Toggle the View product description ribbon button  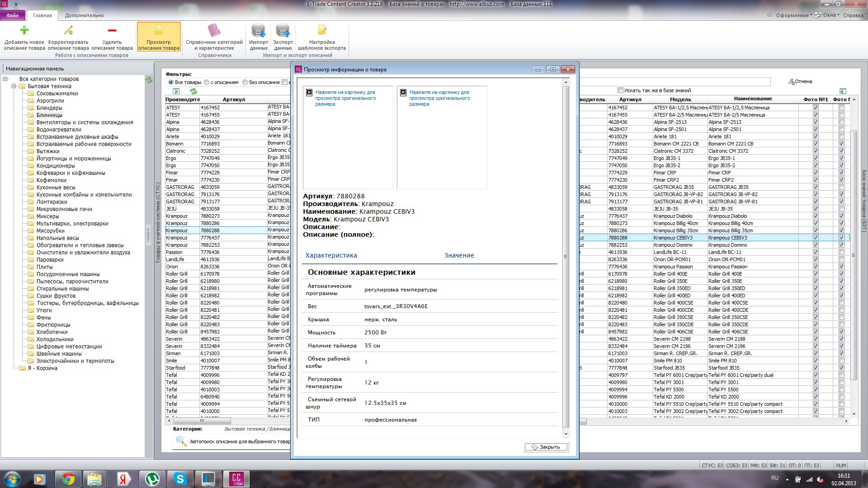pyautogui.click(x=159, y=38)
